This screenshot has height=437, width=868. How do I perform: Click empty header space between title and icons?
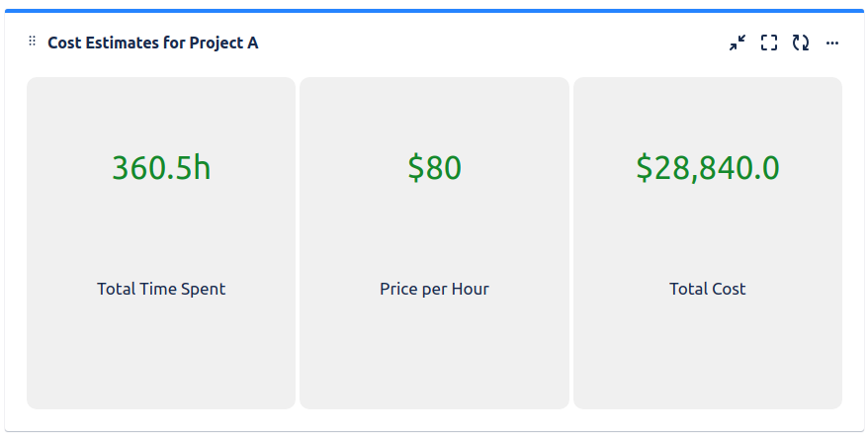492,43
